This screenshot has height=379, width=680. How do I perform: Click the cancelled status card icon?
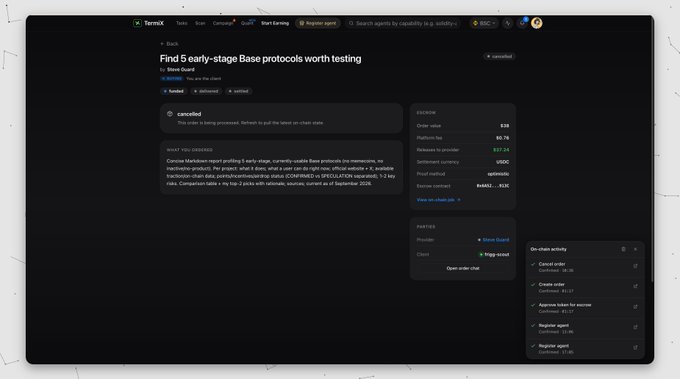[170, 114]
